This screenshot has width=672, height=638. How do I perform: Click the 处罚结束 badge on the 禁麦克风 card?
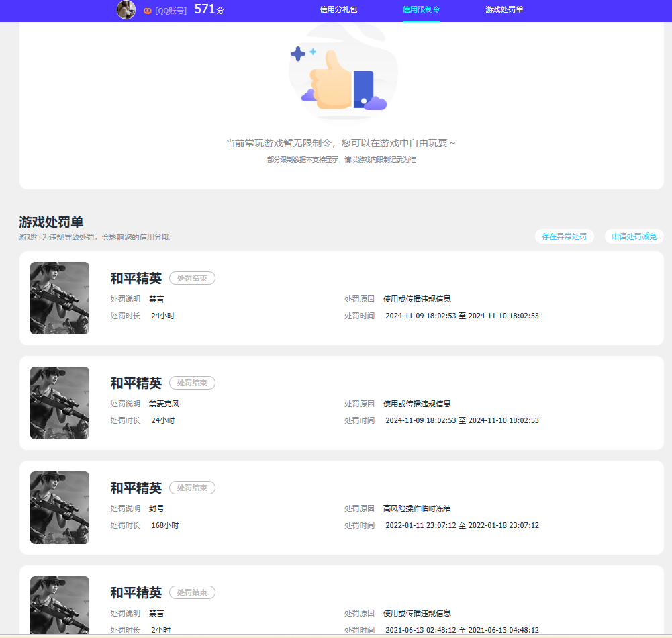click(x=192, y=383)
